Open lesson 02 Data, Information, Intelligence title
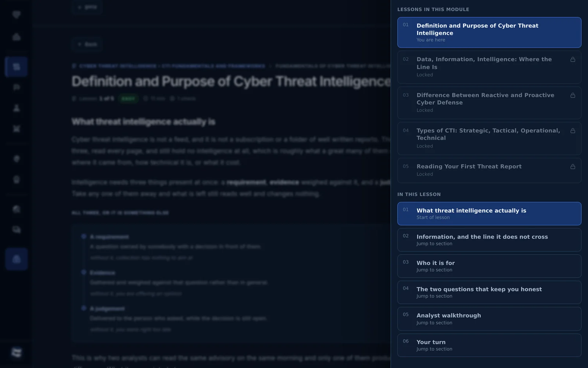 click(484, 63)
